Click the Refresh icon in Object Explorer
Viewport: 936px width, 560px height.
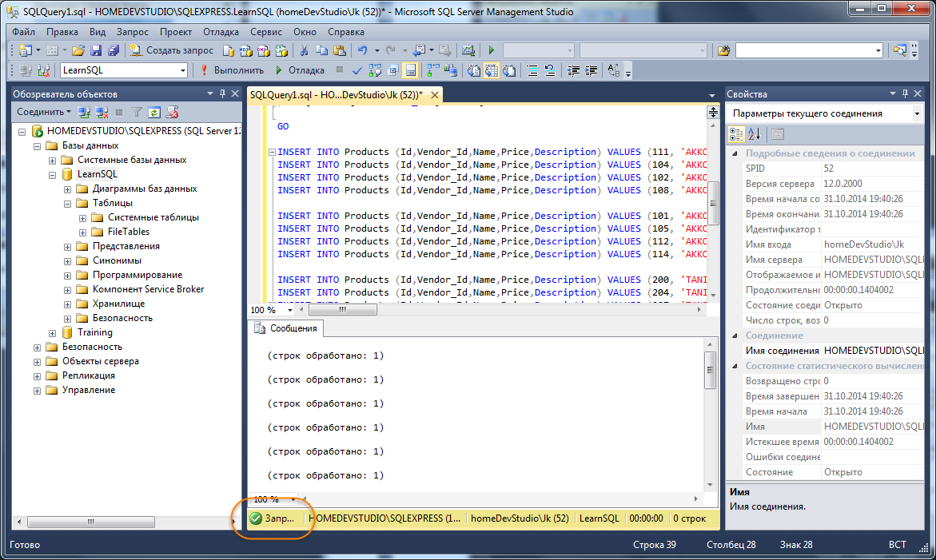(154, 112)
